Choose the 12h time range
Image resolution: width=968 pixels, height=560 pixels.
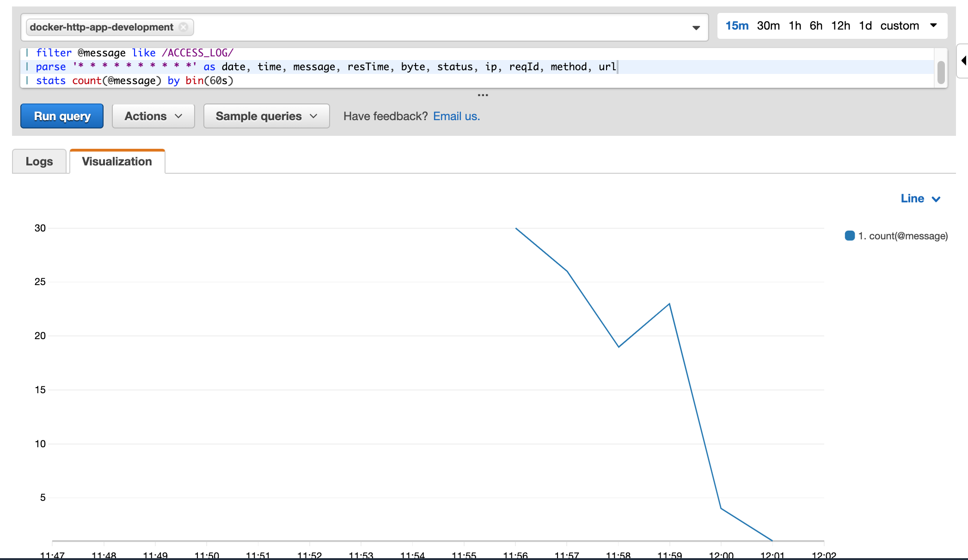[840, 26]
